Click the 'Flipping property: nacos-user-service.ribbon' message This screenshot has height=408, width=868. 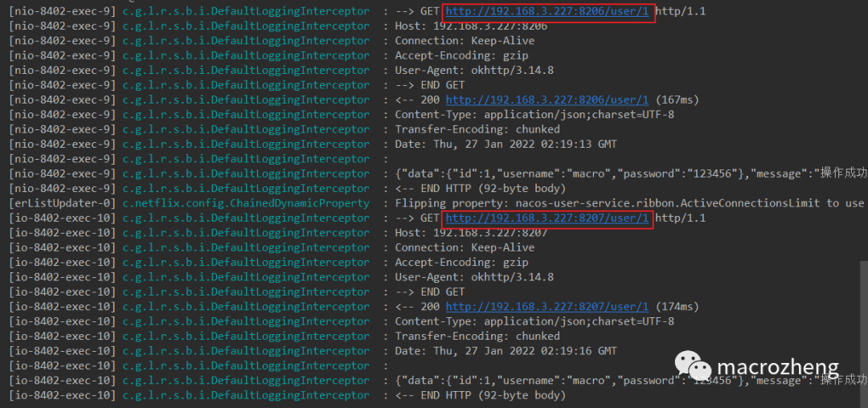pyautogui.click(x=629, y=203)
